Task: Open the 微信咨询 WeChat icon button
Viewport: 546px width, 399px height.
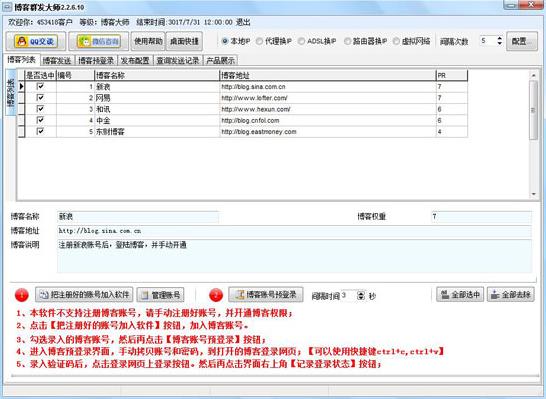Action: (99, 41)
